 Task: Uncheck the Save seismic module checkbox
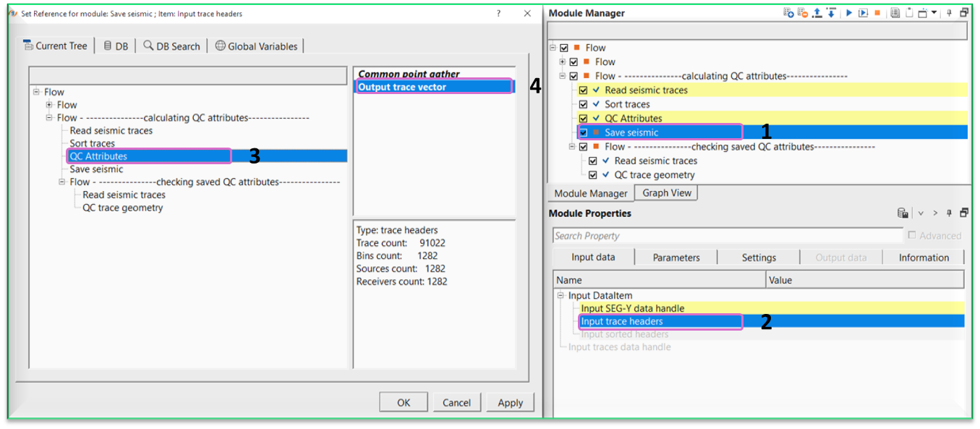pos(582,132)
